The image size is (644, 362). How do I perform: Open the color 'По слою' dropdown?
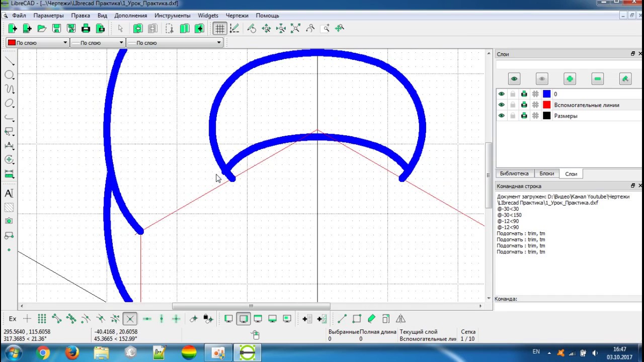click(38, 43)
